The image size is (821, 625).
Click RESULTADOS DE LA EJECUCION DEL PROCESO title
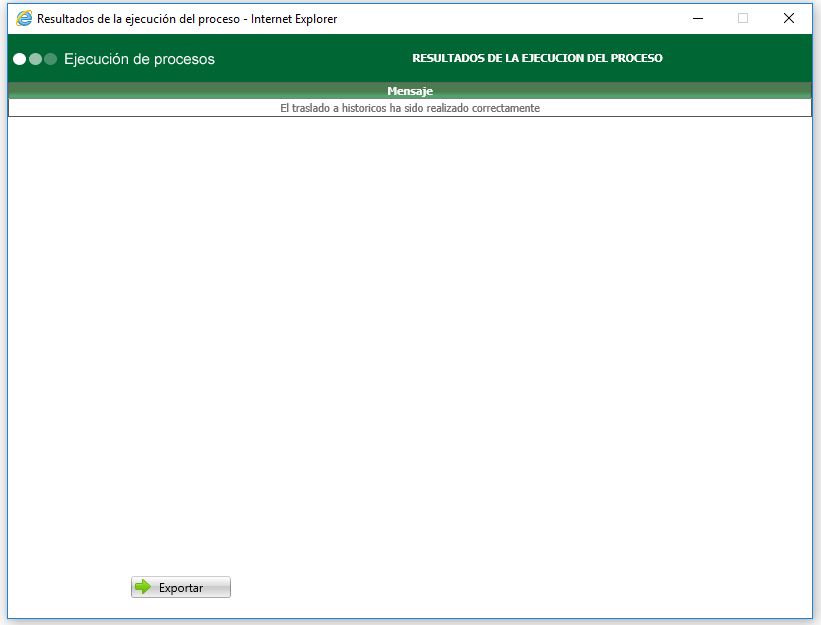538,58
